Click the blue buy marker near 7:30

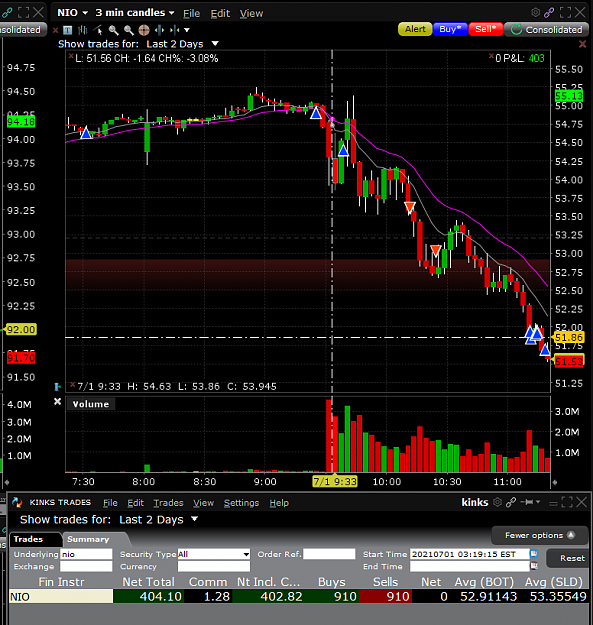tap(86, 133)
